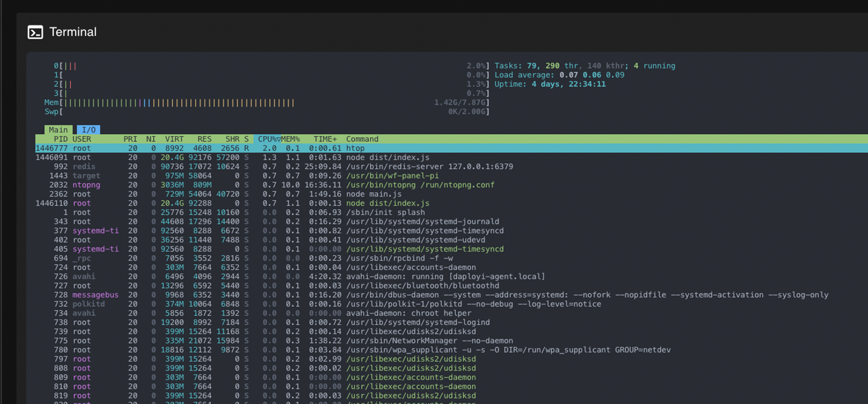Sort by the SHR column header
Viewport: 868px width, 404px height.
click(x=232, y=139)
